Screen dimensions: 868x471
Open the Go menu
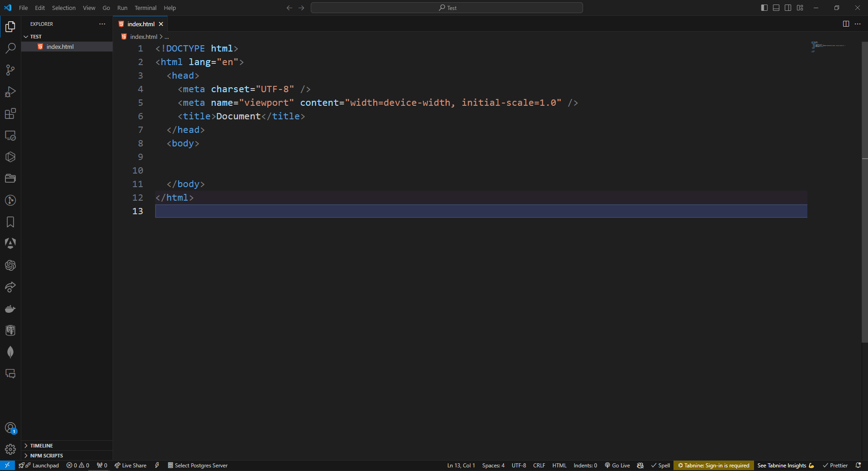click(106, 8)
